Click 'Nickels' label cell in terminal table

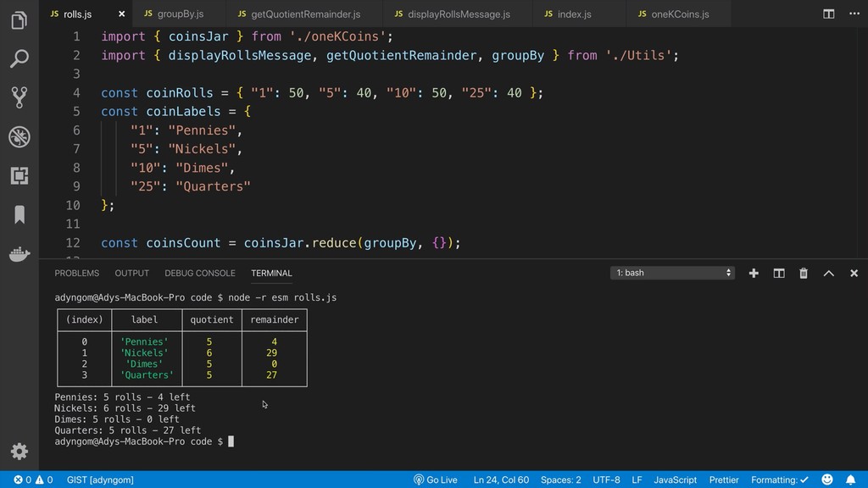pyautogui.click(x=144, y=353)
